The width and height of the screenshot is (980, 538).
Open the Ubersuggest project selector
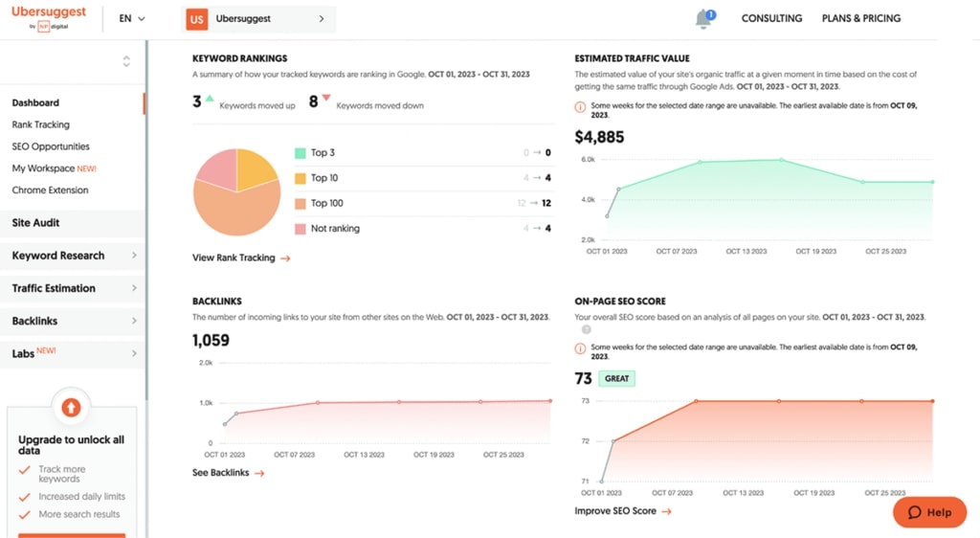pos(258,19)
